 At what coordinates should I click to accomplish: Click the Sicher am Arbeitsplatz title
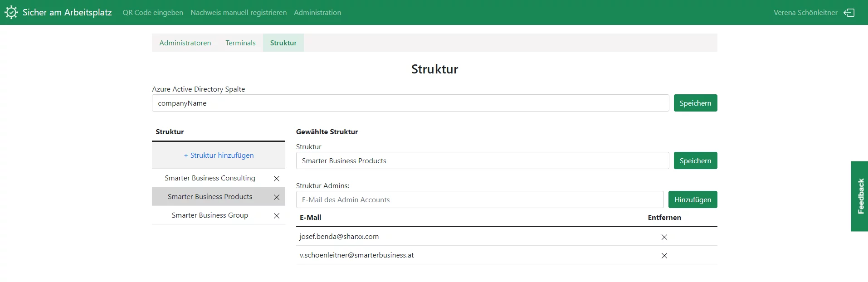tap(67, 12)
